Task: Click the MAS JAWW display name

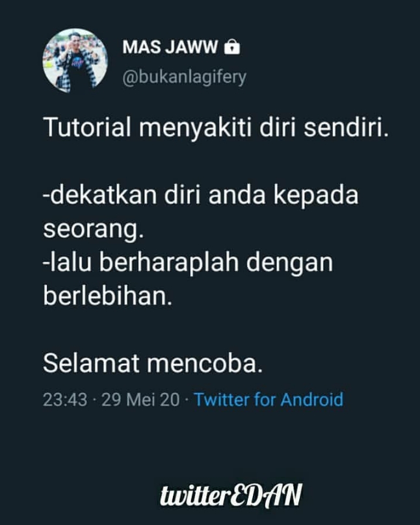Action: point(170,47)
